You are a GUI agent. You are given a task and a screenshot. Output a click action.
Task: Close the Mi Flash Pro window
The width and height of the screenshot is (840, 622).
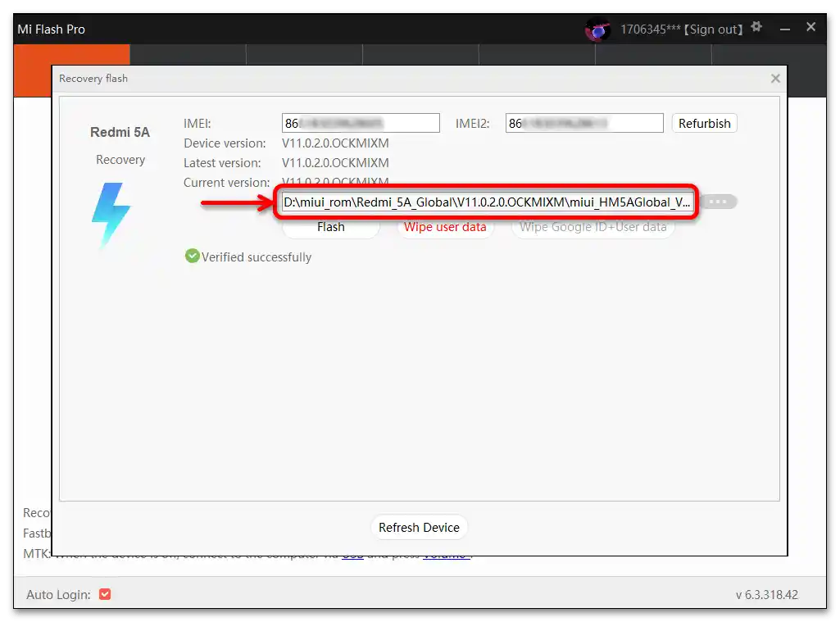[x=811, y=27]
